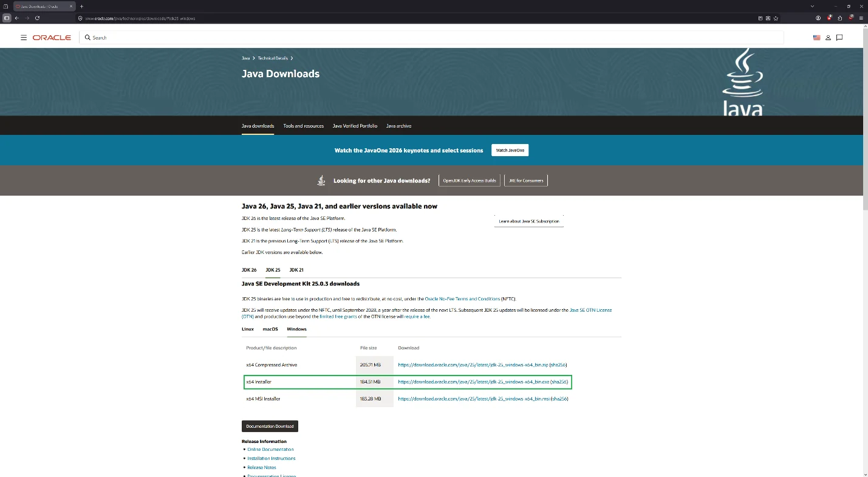Open the list all tabs chevron
868x477 pixels.
pos(813,6)
